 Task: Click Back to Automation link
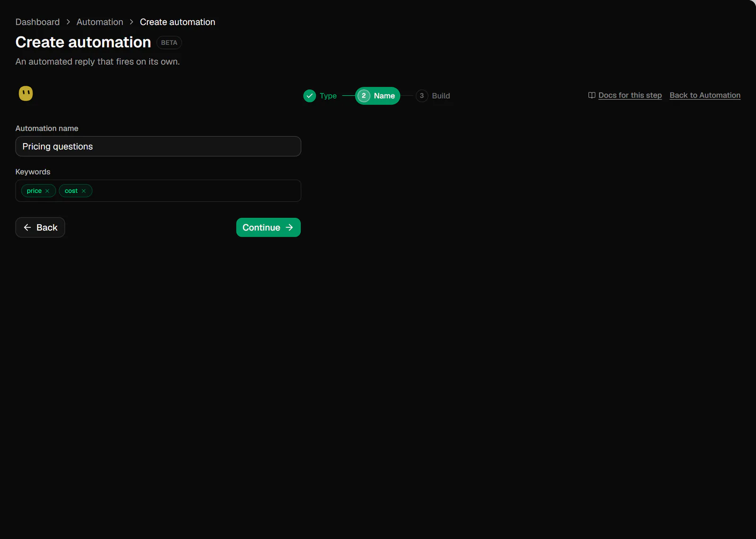coord(705,95)
